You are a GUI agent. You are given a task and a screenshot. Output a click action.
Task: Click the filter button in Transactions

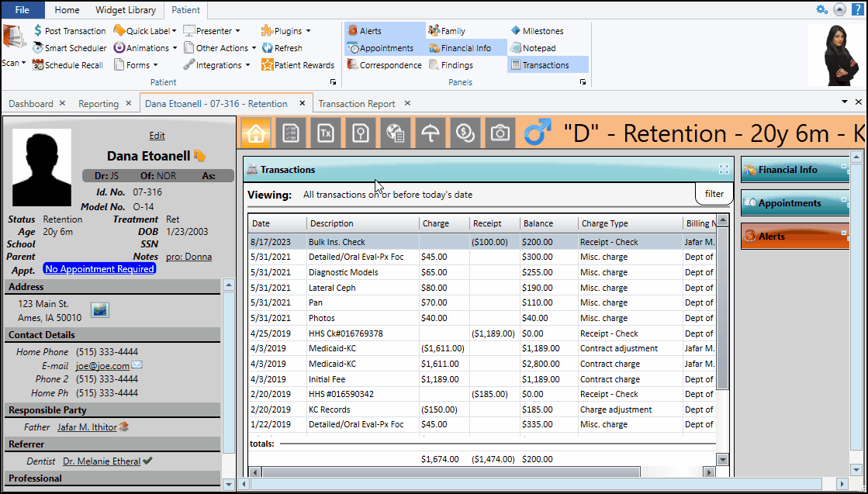pos(714,194)
